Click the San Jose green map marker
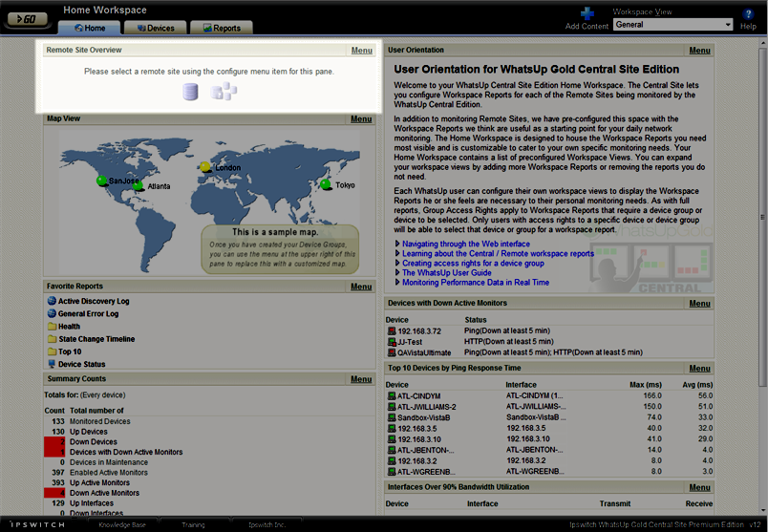 (102, 181)
